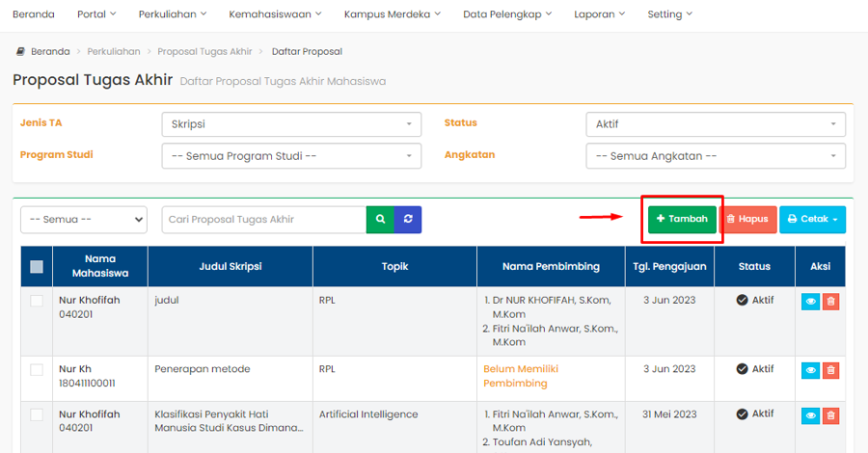Click the blue refresh icon button
This screenshot has height=453, width=868.
[x=408, y=220]
